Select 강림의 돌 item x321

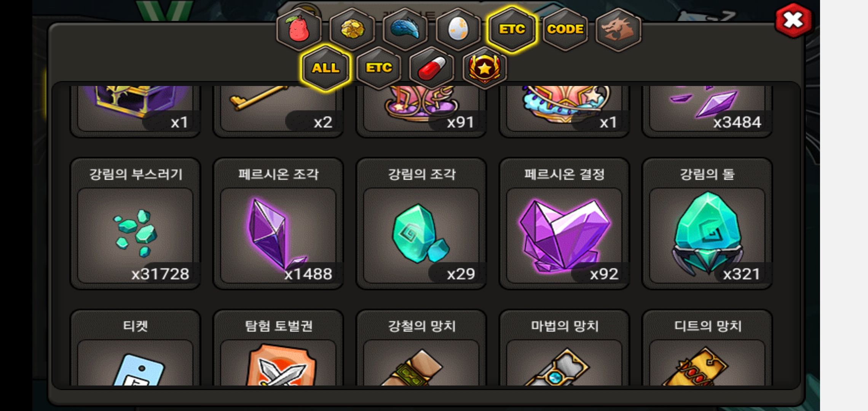[x=707, y=224]
